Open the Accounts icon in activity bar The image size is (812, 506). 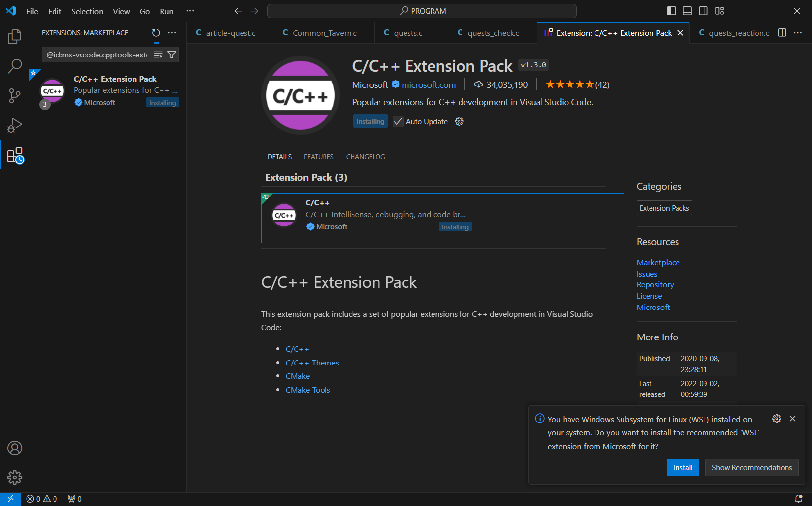tap(15, 448)
